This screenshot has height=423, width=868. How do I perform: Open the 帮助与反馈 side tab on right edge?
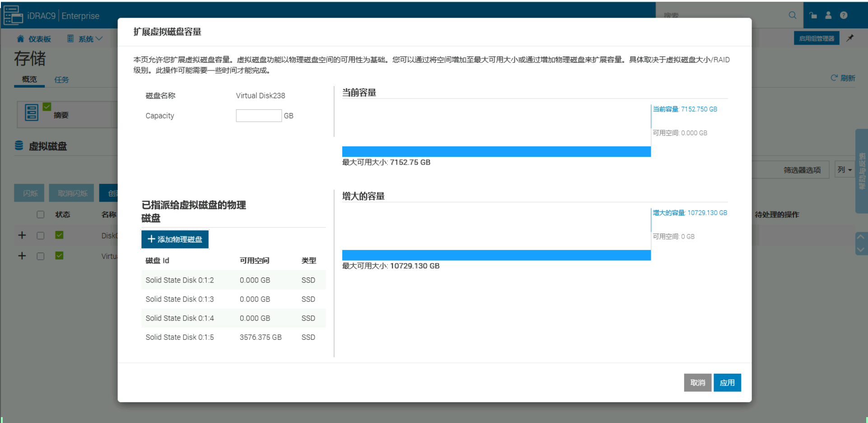862,171
